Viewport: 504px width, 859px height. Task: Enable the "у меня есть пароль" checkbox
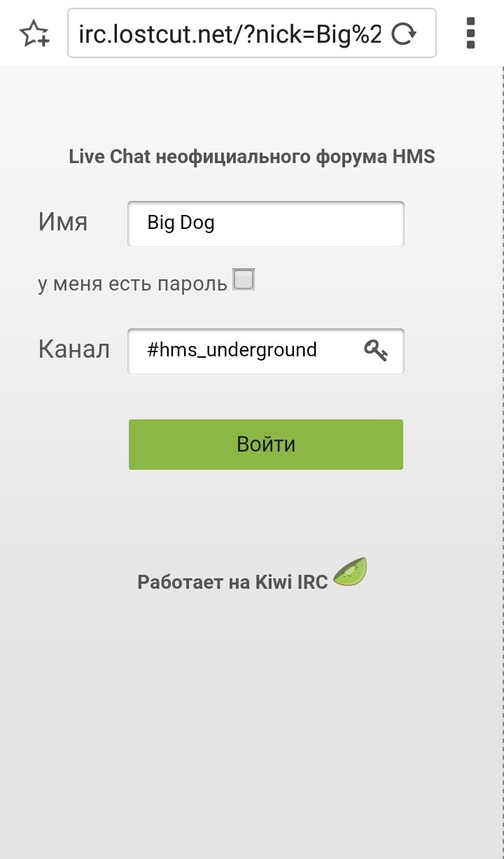pos(244,280)
